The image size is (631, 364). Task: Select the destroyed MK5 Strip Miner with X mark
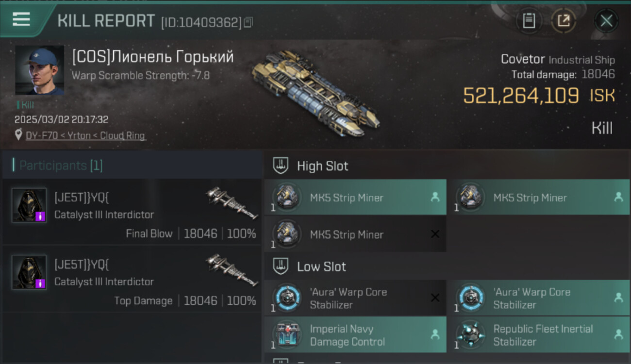coord(355,234)
